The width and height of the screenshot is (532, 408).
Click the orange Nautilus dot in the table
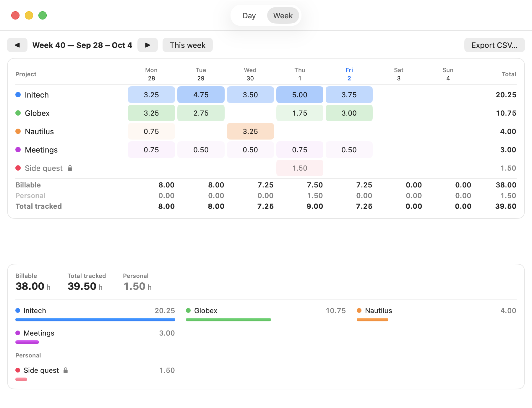(x=18, y=131)
